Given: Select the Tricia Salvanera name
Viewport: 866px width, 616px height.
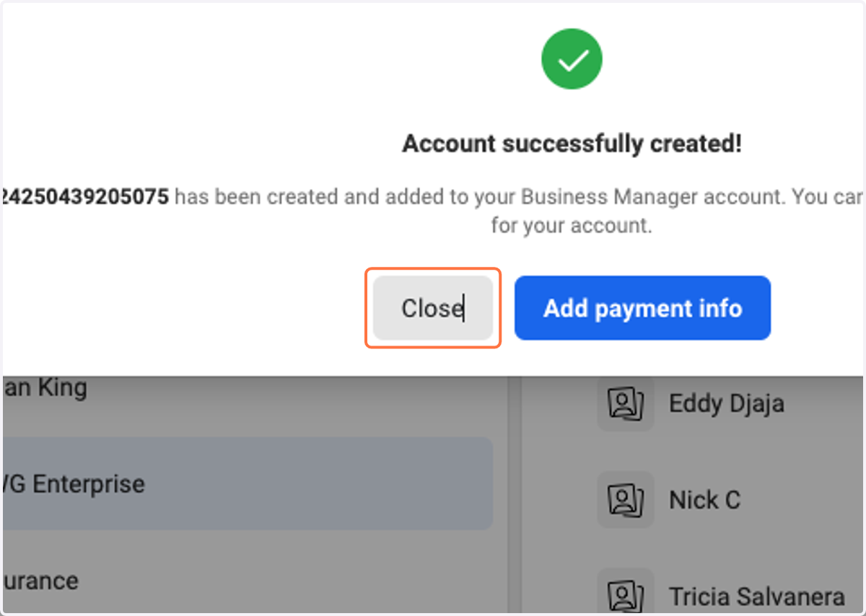Looking at the screenshot, I should point(756,597).
